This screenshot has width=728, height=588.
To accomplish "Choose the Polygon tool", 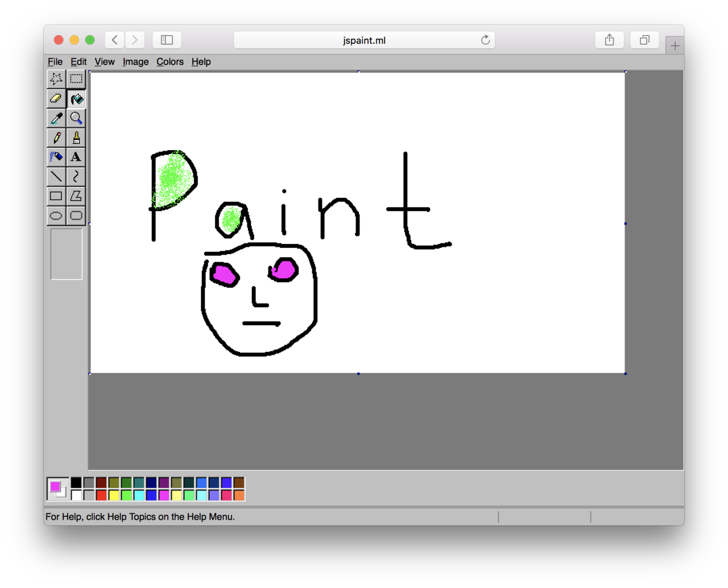I will (x=76, y=196).
